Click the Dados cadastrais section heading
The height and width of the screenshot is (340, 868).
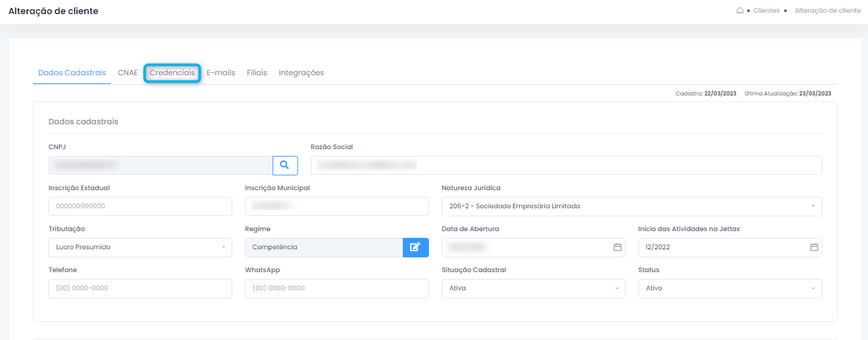(x=83, y=122)
